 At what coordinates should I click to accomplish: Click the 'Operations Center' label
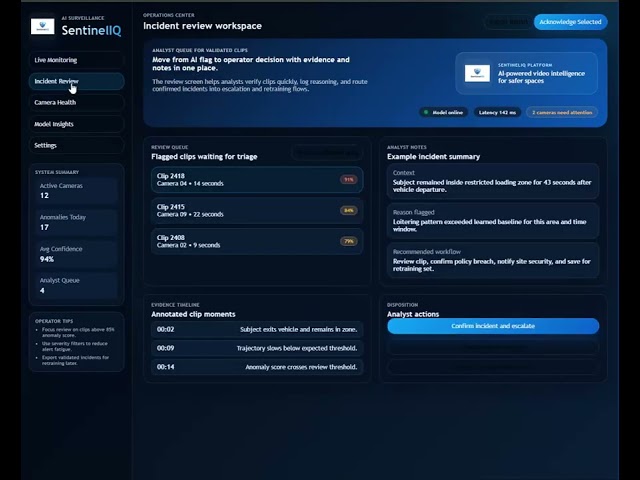tap(169, 15)
